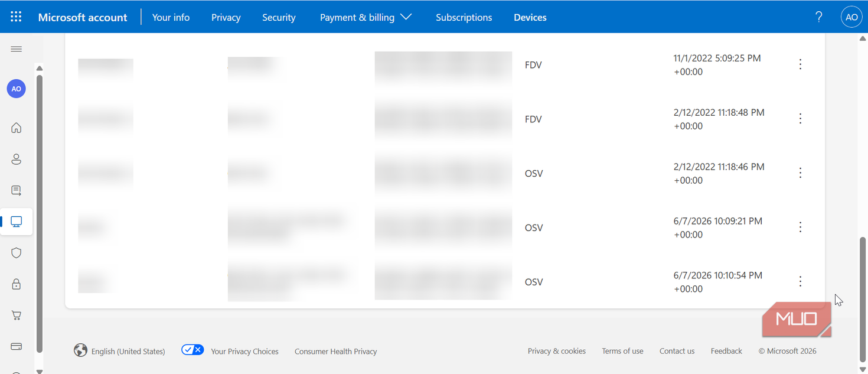Click the 6/7/2026 10:10:54 PM timestamp
The width and height of the screenshot is (868, 374).
click(717, 282)
